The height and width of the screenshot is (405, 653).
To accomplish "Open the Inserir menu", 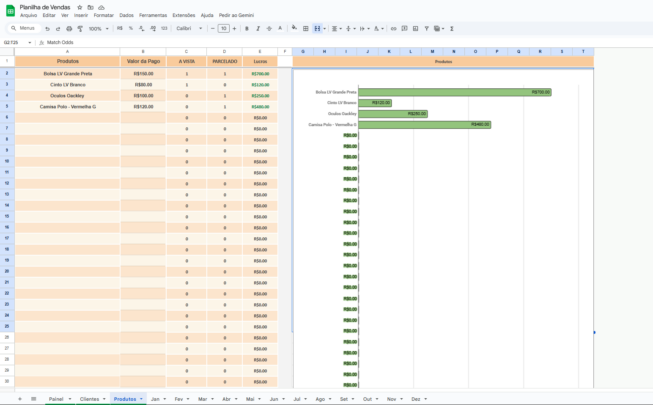I will 80,16.
